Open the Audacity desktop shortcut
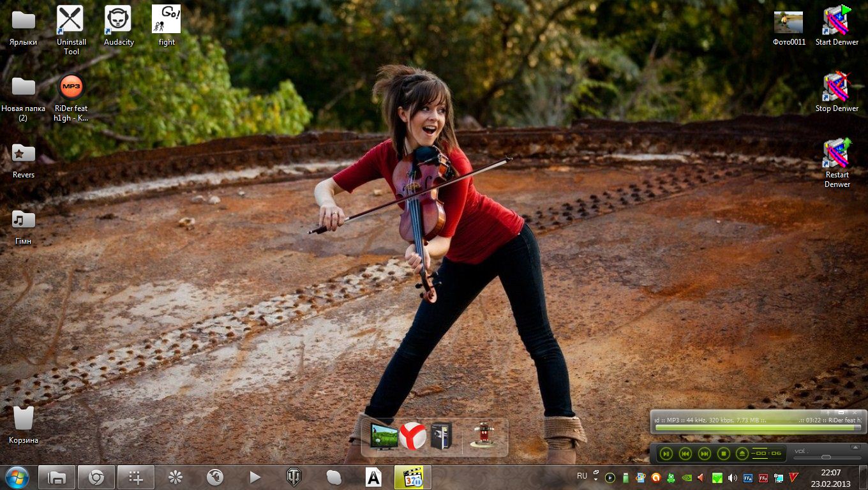 click(118, 26)
